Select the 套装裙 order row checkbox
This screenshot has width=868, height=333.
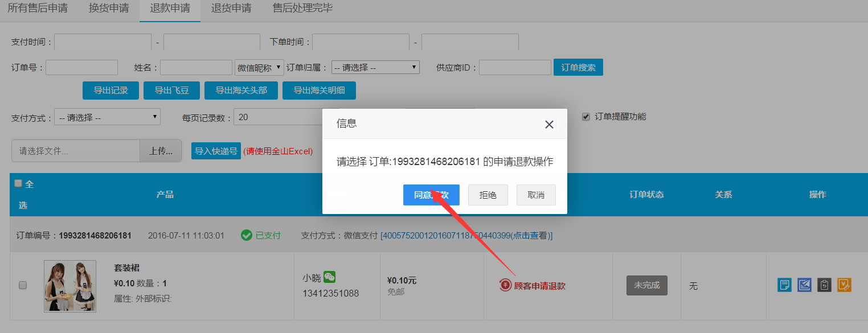[23, 285]
